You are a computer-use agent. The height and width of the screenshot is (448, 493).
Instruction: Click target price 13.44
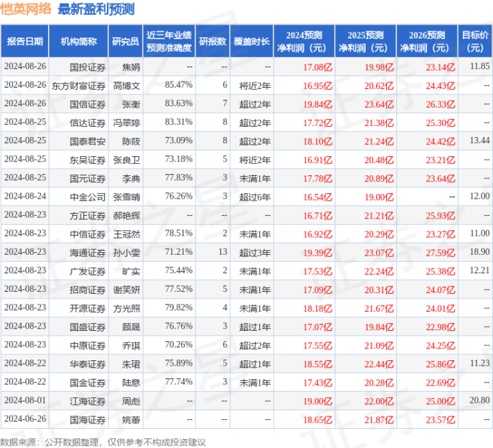coord(480,140)
